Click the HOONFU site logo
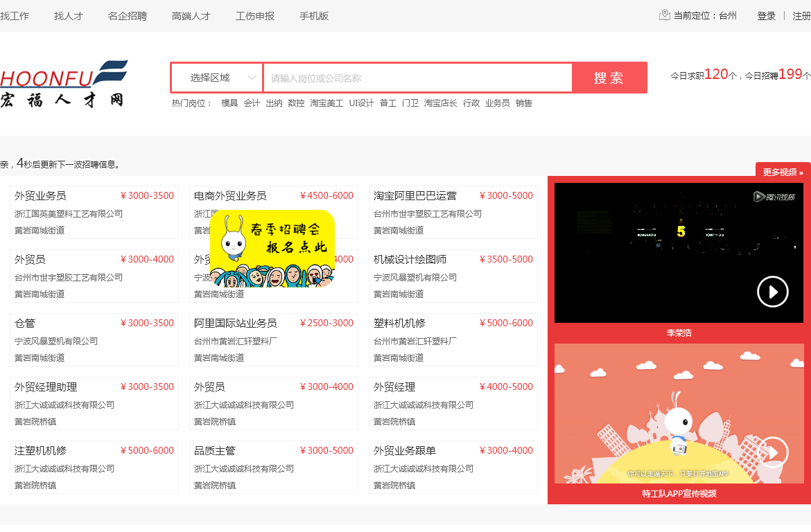 64,84
